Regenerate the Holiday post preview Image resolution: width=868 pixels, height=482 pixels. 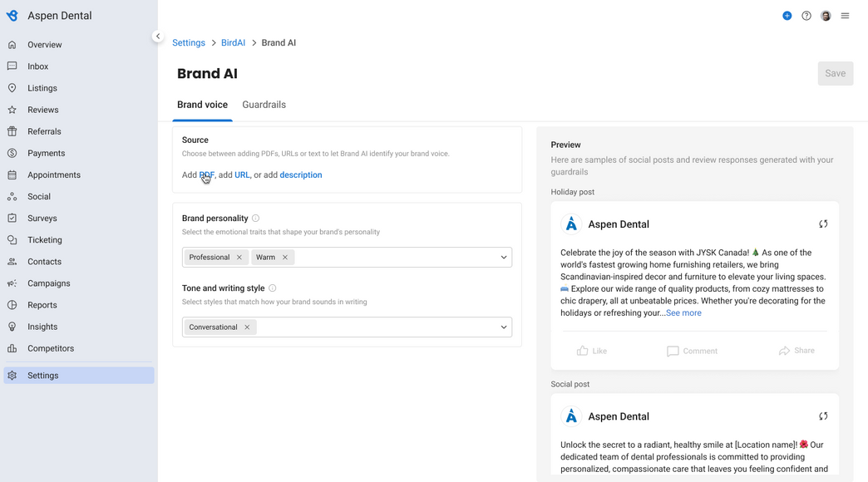point(823,224)
